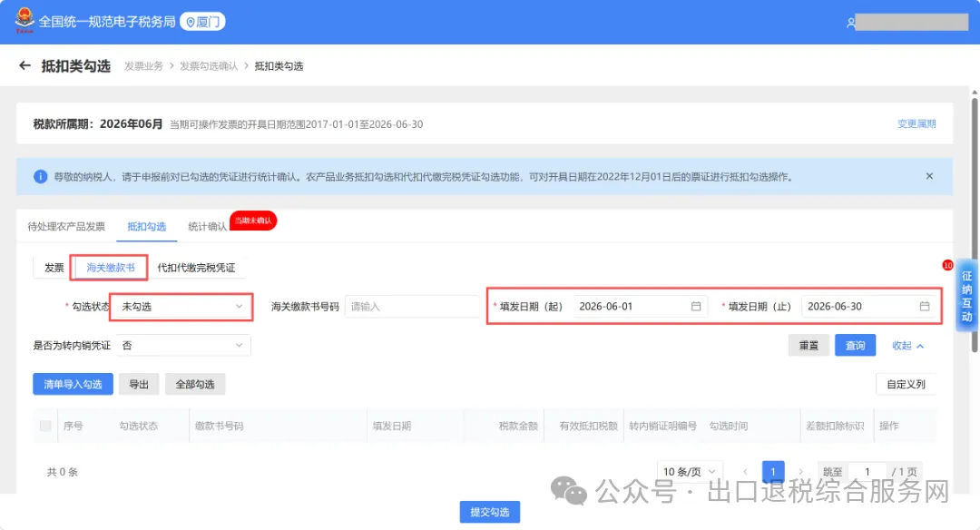Click 有效抵扣税额 column header
Screen dimensions: 980x530
coord(588,426)
